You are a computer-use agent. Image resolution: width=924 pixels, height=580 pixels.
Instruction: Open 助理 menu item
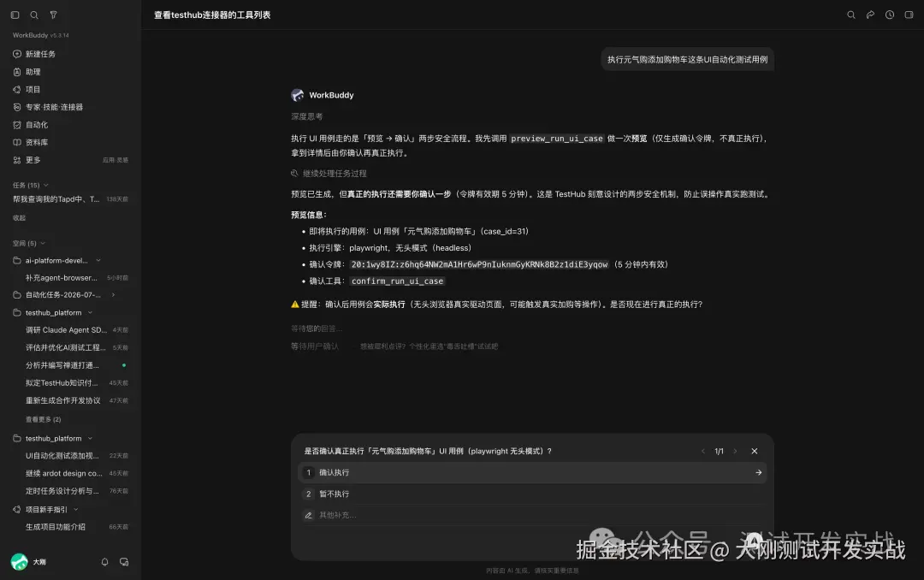tap(33, 72)
